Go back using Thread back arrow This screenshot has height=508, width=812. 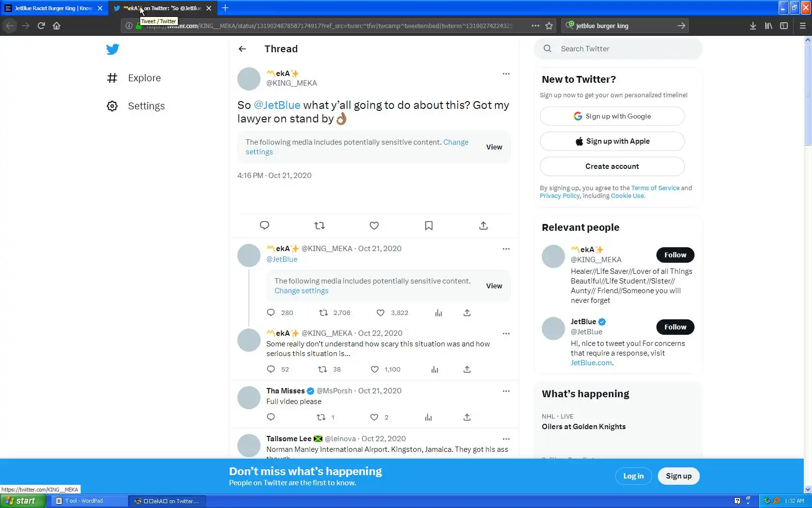click(x=243, y=49)
